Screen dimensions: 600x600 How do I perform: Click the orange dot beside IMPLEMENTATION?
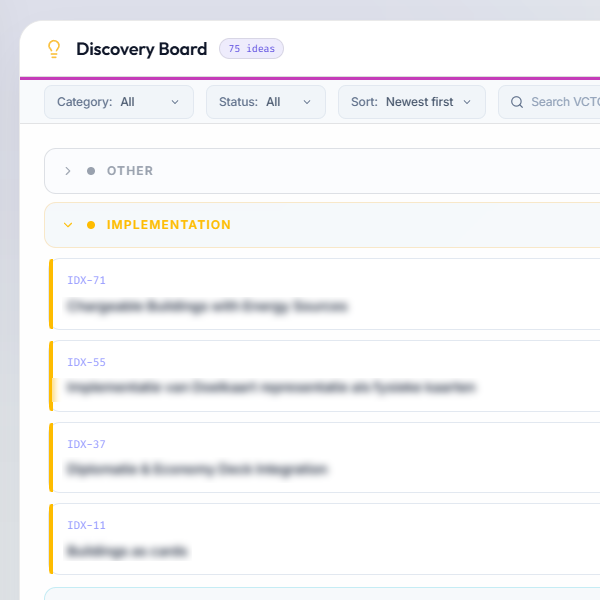pos(91,225)
